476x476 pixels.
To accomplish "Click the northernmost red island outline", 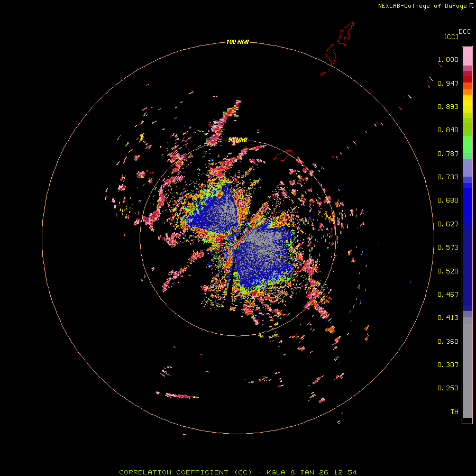I will point(346,33).
